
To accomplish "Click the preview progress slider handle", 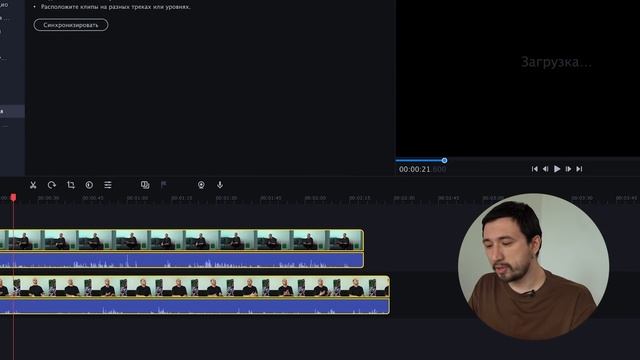I will click(x=444, y=160).
